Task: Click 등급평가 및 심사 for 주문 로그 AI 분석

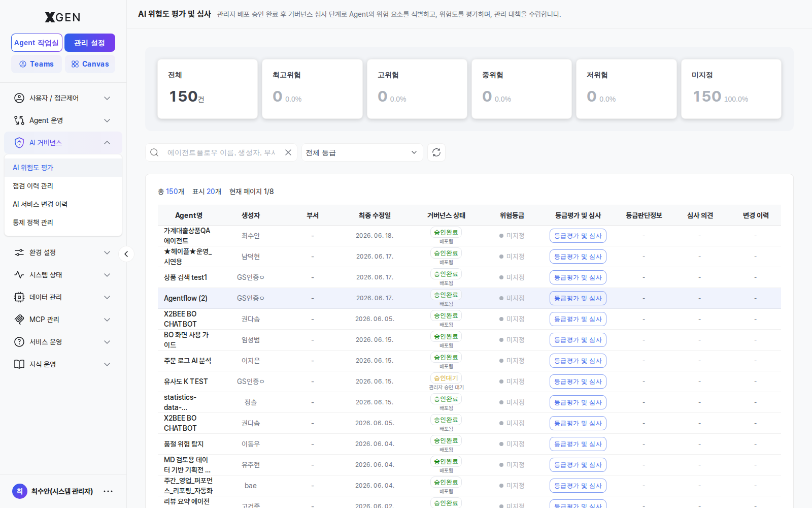Action: pyautogui.click(x=578, y=361)
